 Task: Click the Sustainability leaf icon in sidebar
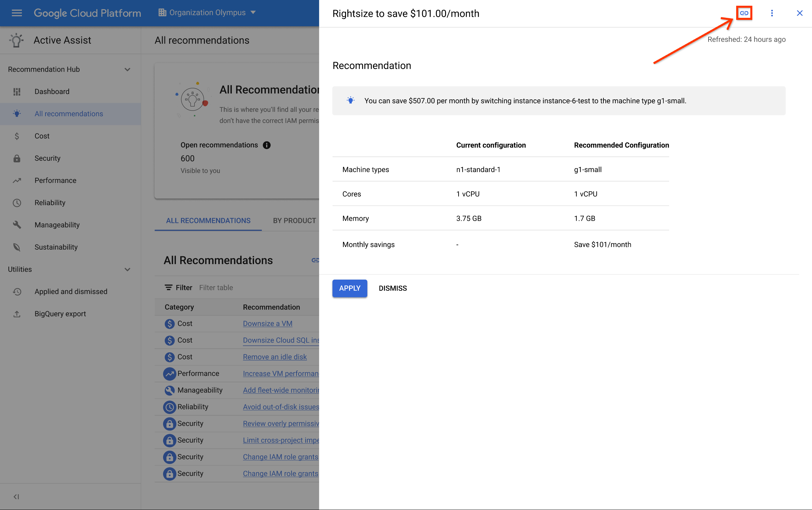[17, 246]
